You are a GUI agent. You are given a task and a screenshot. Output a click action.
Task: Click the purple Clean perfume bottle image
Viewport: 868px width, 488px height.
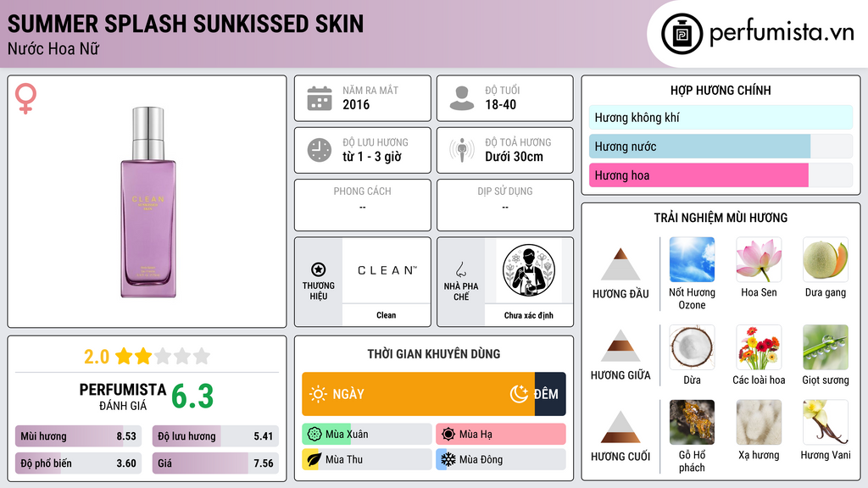(147, 202)
